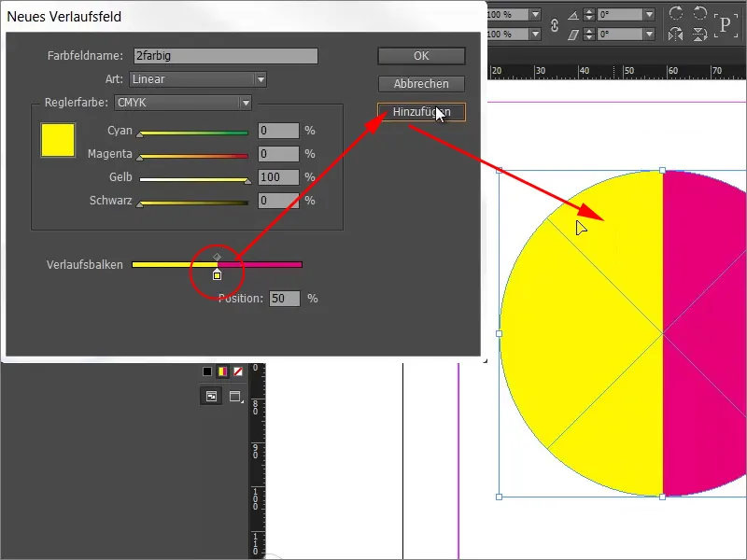Click the Position percentage field
The height and width of the screenshot is (560, 747).
(x=285, y=301)
